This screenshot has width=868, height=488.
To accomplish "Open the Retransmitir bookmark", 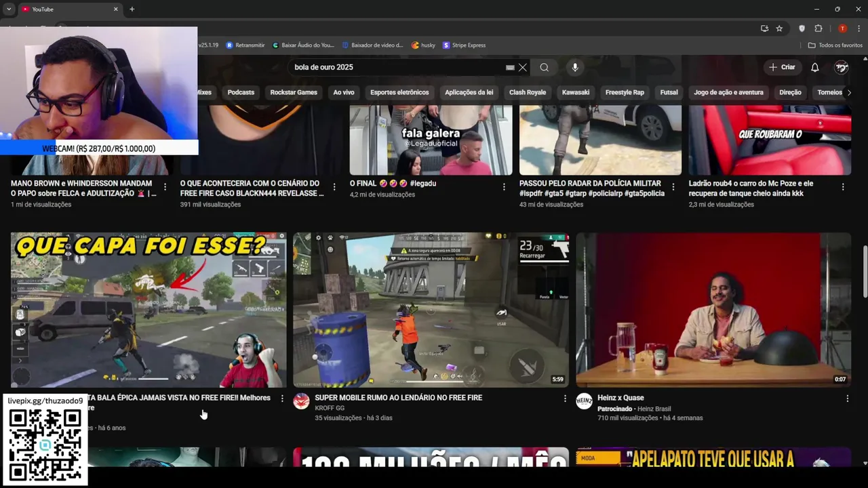I will [245, 45].
